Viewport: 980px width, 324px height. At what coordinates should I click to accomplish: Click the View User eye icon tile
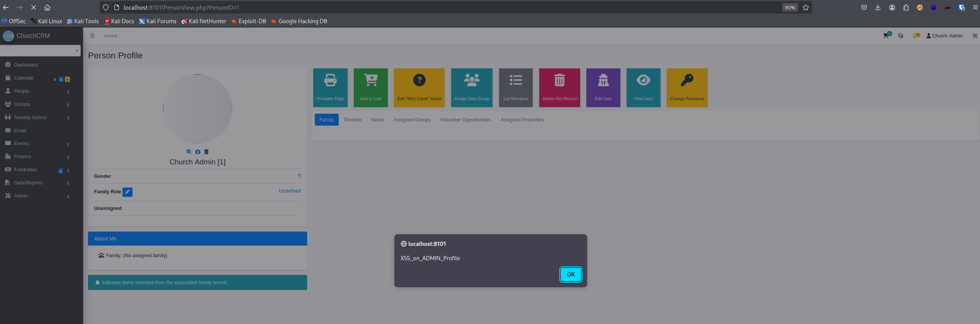(x=644, y=88)
